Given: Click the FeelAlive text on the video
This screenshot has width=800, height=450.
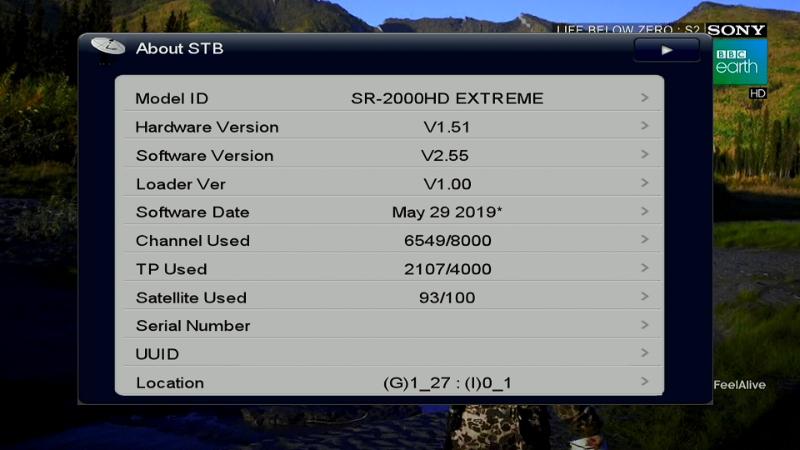Looking at the screenshot, I should tap(739, 385).
